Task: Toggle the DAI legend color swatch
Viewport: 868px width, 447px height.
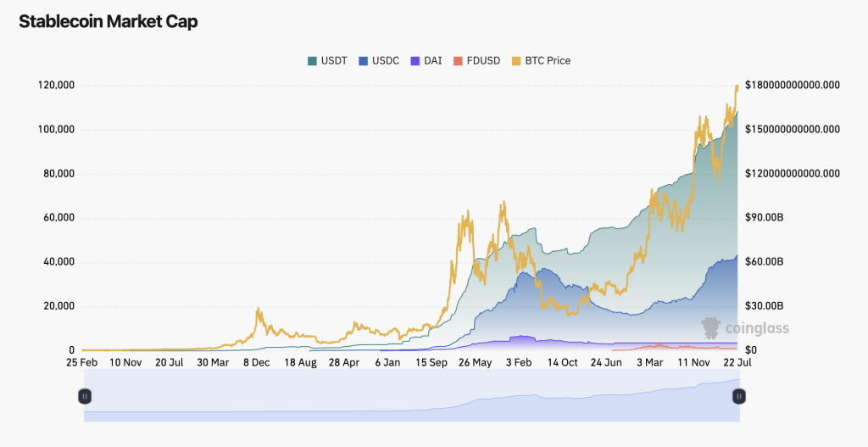Action: 415,61
